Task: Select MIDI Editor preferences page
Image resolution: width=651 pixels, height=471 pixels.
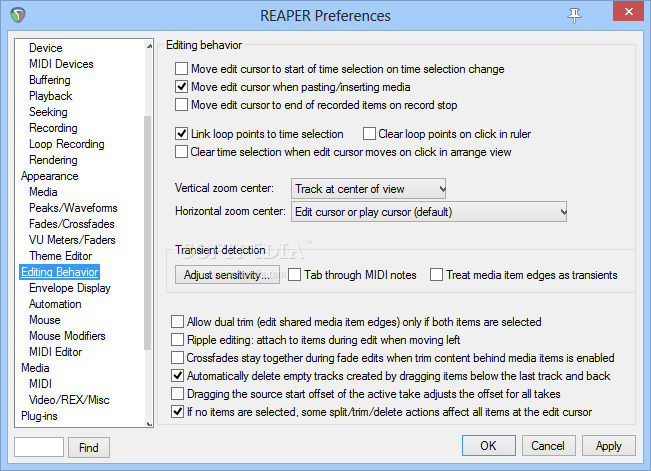Action: (x=55, y=352)
